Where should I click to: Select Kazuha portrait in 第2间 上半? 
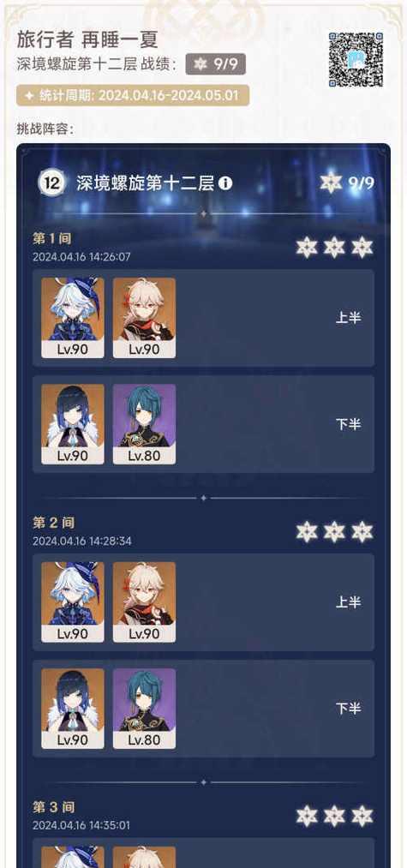pos(144,602)
